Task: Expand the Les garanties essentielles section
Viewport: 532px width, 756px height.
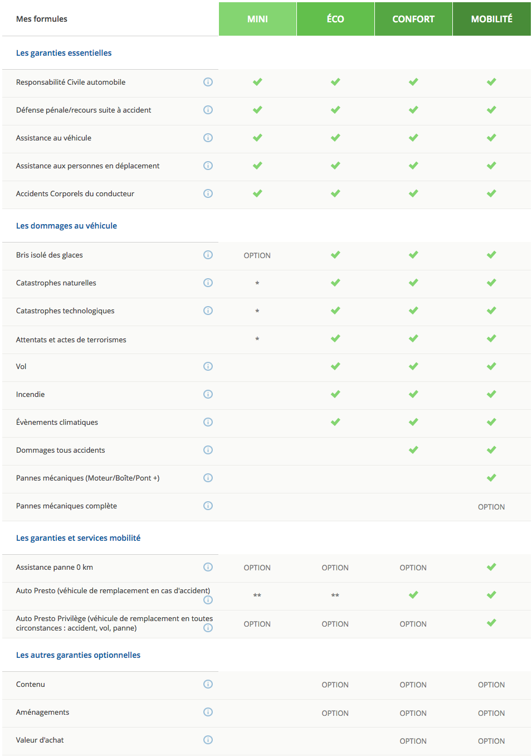Action: (x=64, y=53)
